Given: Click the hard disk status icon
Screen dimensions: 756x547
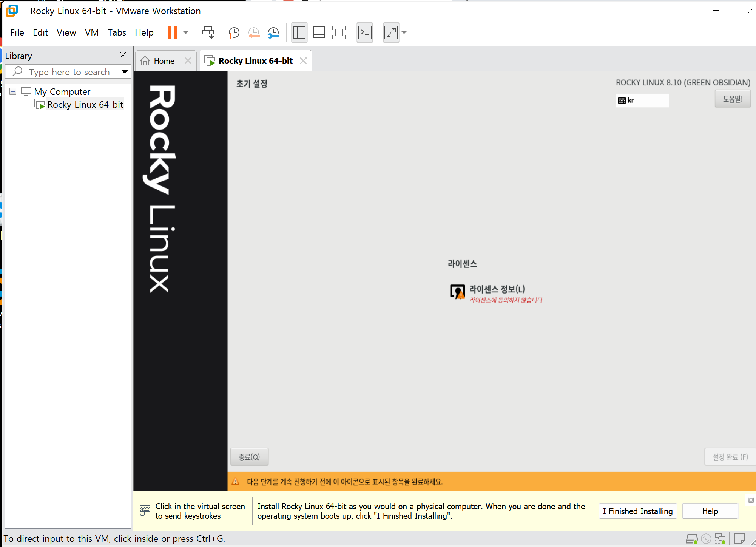Looking at the screenshot, I should pos(692,539).
